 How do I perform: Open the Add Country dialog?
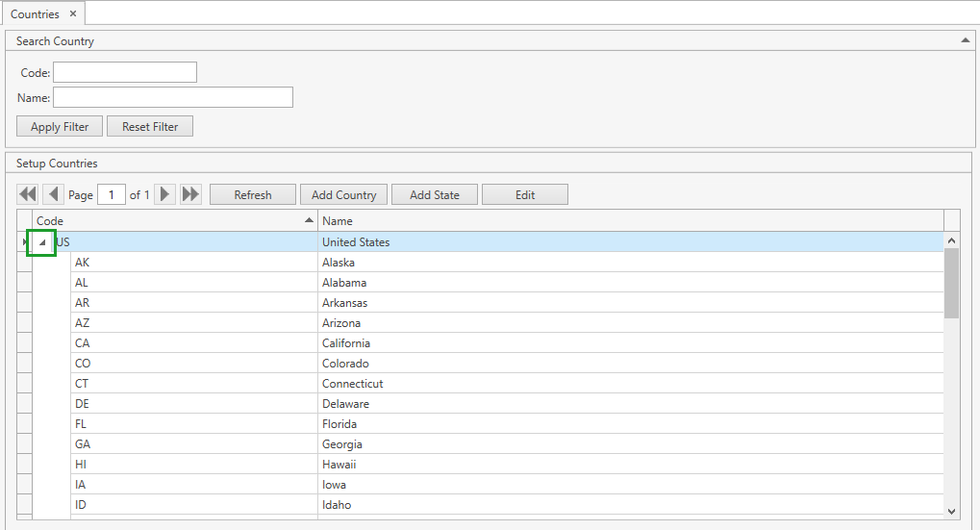343,195
